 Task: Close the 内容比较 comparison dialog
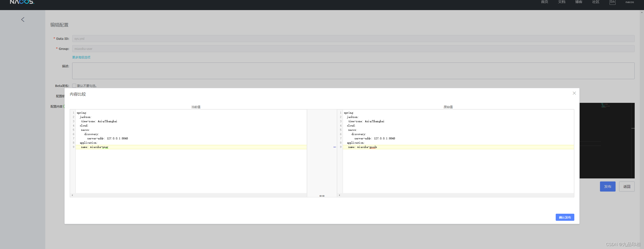click(x=574, y=93)
